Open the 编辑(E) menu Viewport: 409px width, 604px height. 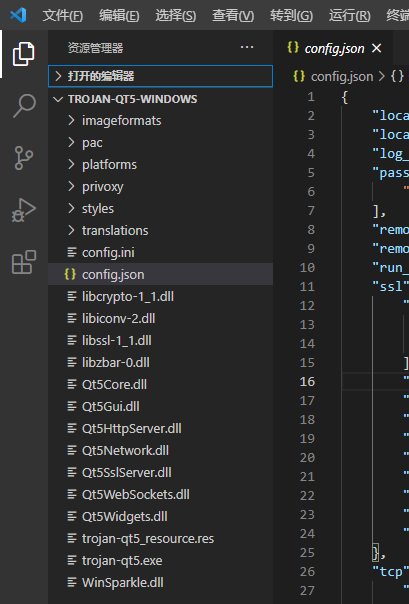[x=119, y=15]
